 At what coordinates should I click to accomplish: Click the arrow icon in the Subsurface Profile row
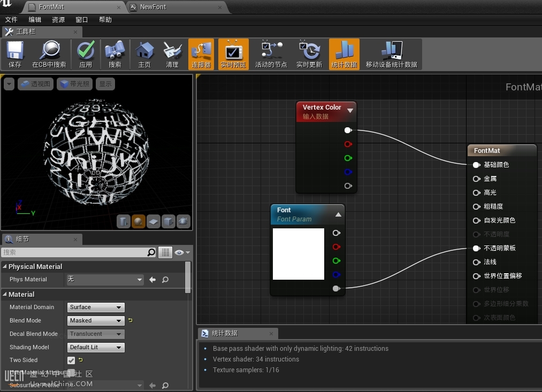click(152, 386)
